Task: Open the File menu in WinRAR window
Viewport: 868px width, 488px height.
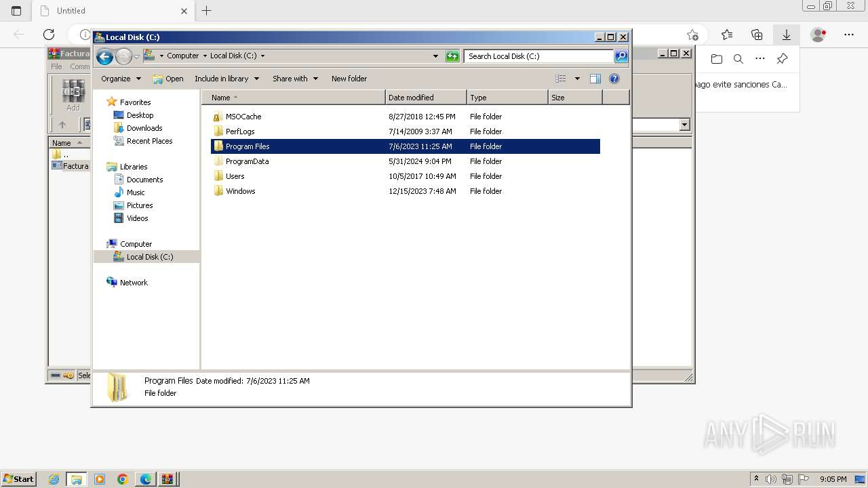Action: coord(56,66)
